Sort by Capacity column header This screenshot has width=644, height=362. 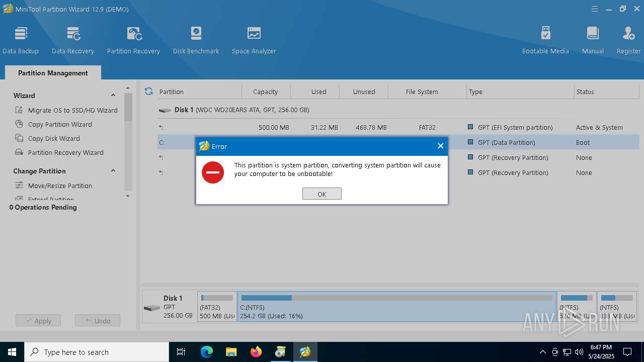pyautogui.click(x=266, y=92)
